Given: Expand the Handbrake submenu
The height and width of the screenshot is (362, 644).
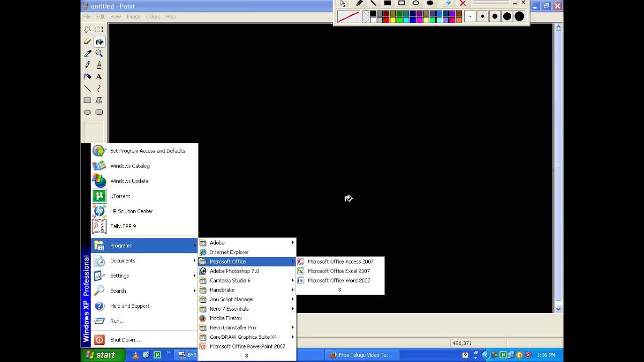Looking at the screenshot, I should coord(247,290).
